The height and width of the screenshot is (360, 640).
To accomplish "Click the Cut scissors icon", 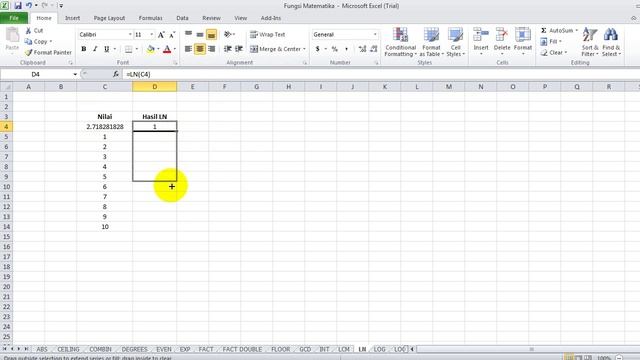I will 28,31.
